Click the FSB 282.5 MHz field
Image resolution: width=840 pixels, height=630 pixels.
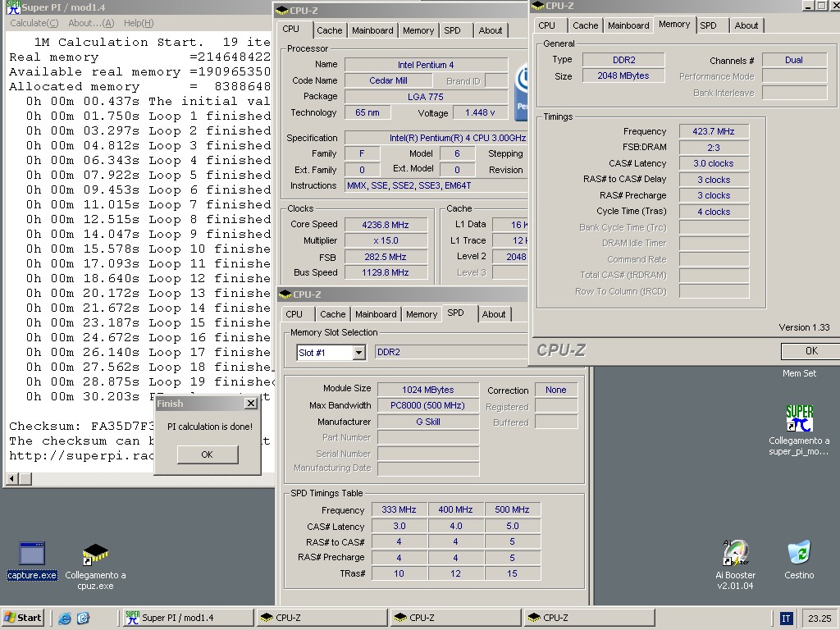point(386,257)
